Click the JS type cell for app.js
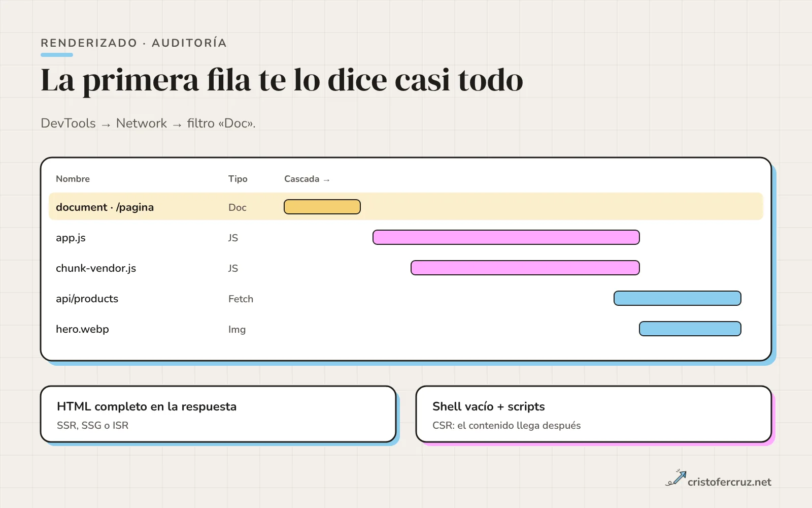812x508 pixels. [x=233, y=238]
